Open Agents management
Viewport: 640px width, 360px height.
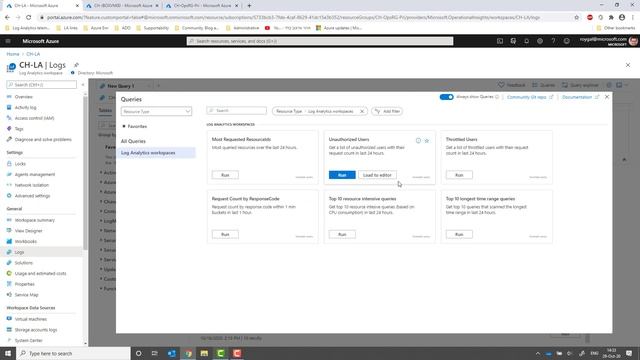35,174
